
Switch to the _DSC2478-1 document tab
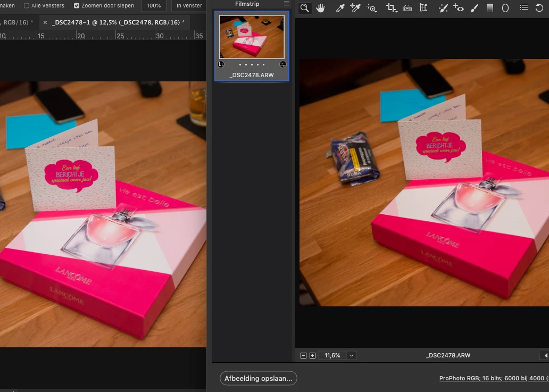[x=118, y=22]
